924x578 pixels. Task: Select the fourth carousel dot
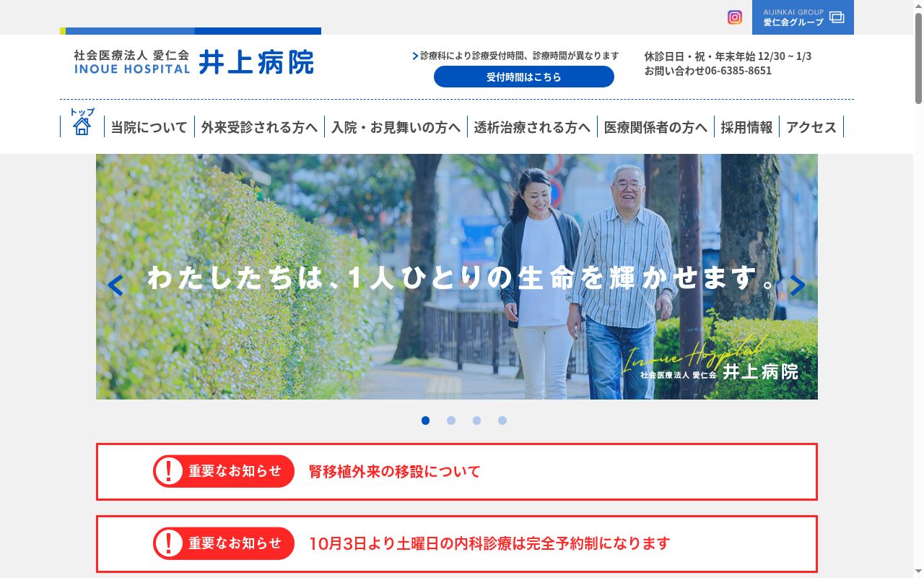[502, 420]
